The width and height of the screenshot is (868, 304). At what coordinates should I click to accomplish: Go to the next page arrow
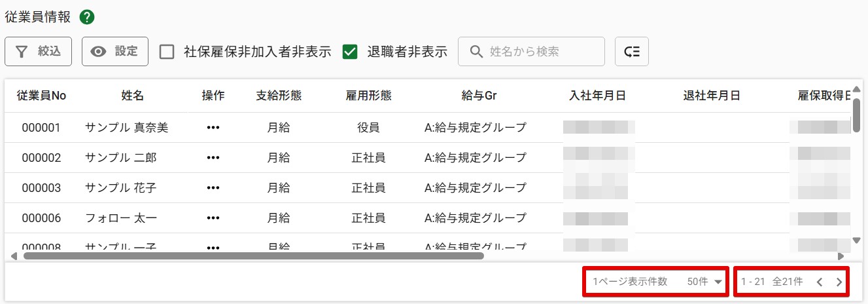point(839,282)
